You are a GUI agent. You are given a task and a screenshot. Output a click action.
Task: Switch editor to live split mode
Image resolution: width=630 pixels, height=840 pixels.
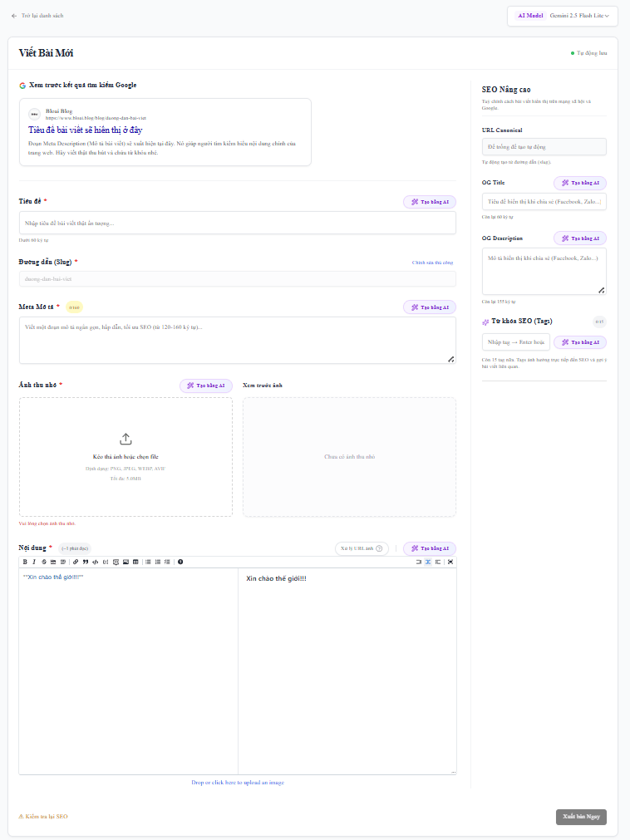coord(428,562)
